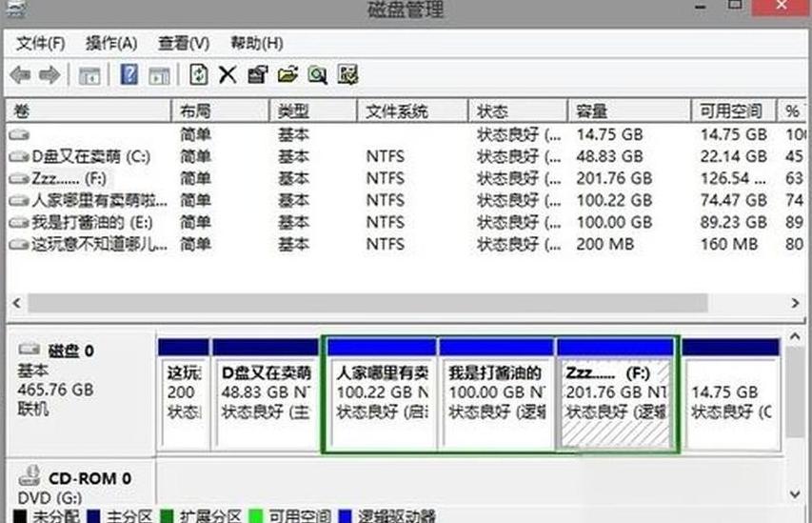This screenshot has height=523, width=812.
Task: Sort by the 状态 column header
Action: pos(518,111)
